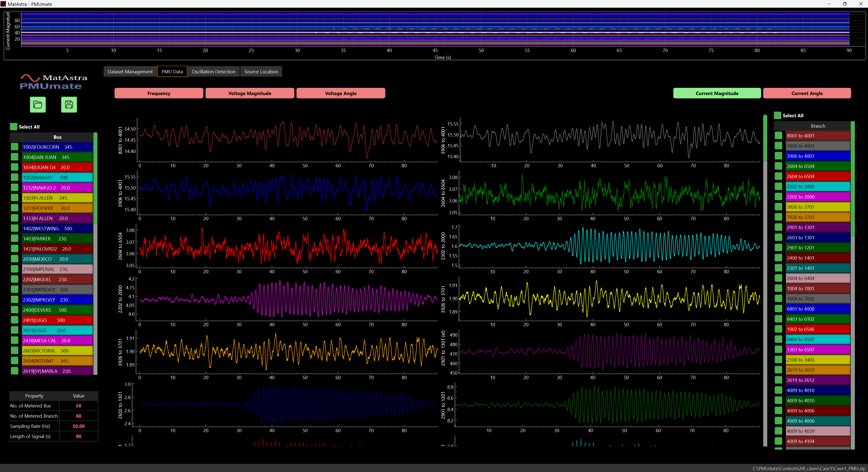Open a dataset with the folder icon

(x=38, y=104)
